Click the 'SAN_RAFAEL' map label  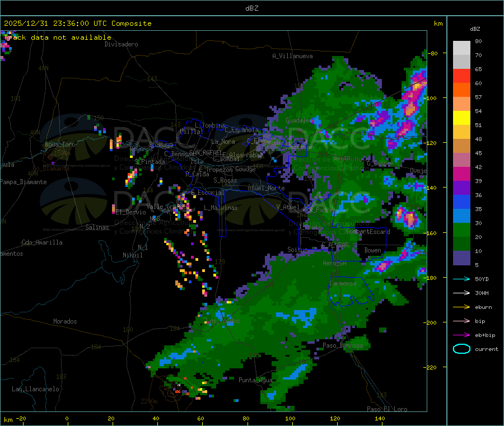(206, 152)
